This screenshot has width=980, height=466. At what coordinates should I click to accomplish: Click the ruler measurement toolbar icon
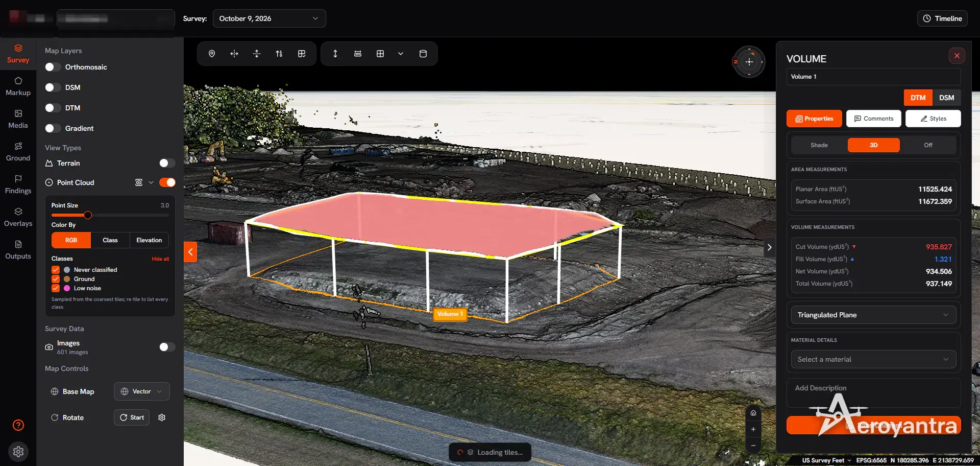click(x=358, y=54)
